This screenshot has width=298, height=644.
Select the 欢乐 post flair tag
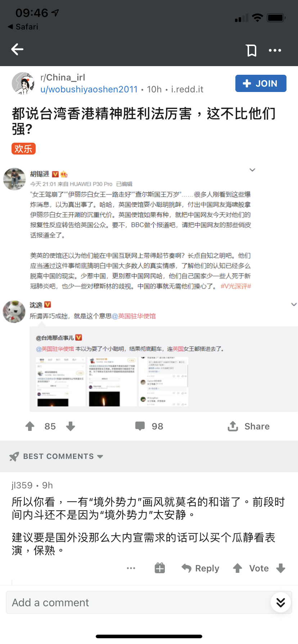[23, 148]
